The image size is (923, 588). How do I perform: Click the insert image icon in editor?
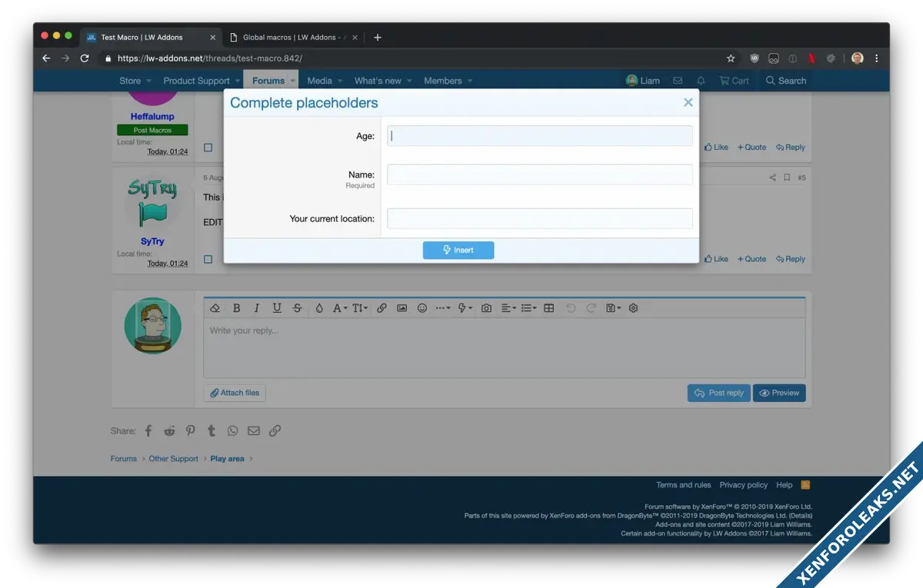coord(402,308)
